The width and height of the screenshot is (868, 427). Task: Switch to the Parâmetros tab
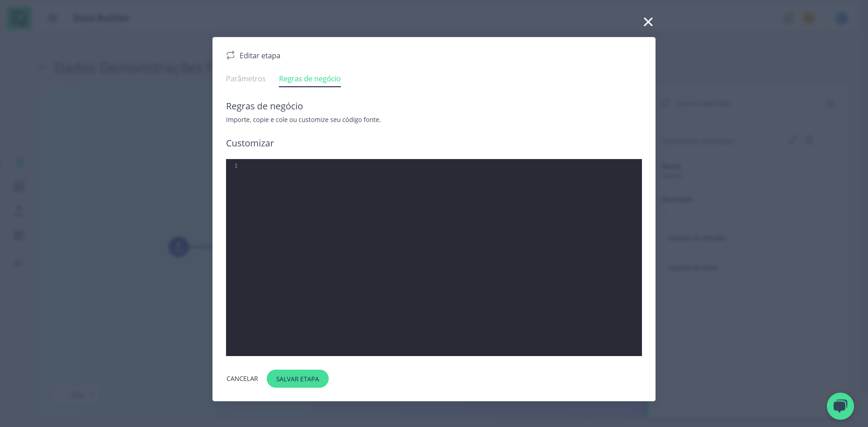(245, 79)
